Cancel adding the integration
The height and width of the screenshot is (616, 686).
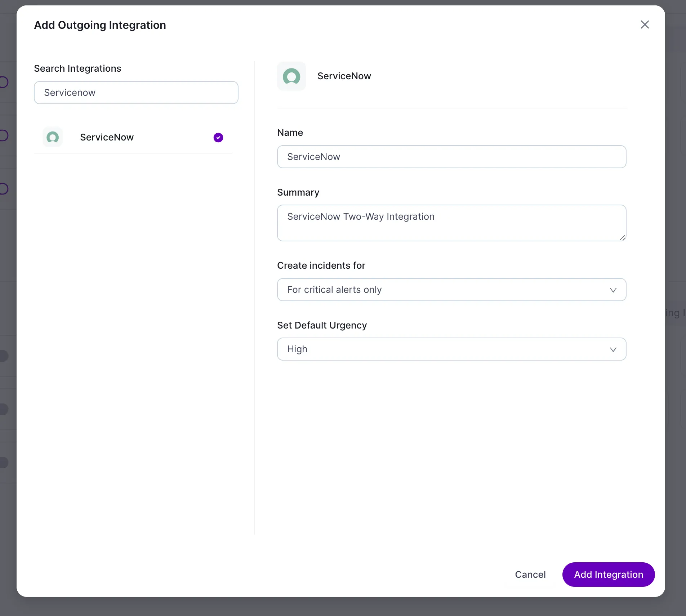coord(530,575)
